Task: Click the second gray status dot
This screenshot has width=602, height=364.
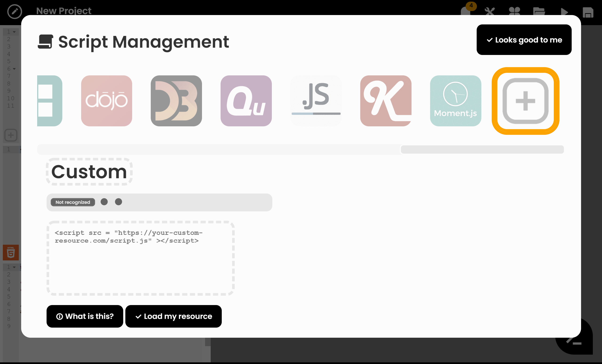Action: pos(119,202)
